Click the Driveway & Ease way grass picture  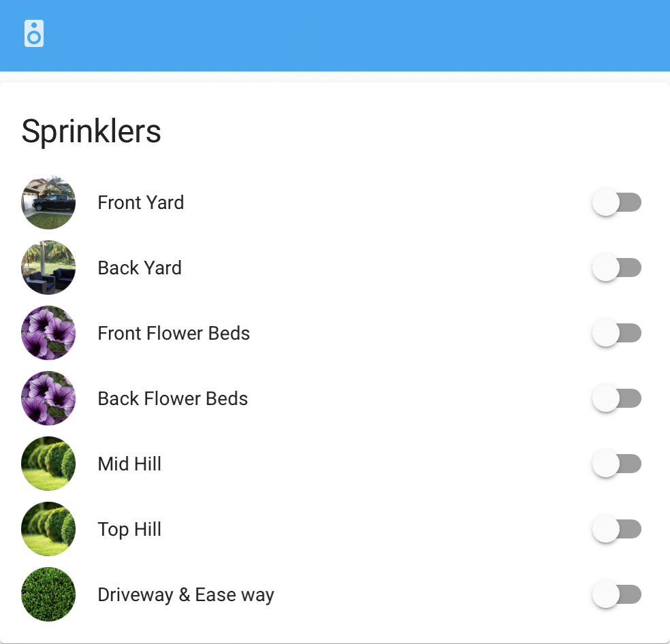pyautogui.click(x=48, y=594)
